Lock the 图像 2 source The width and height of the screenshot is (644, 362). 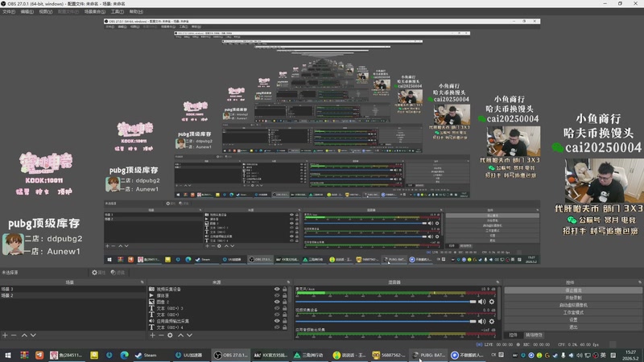tap(285, 302)
